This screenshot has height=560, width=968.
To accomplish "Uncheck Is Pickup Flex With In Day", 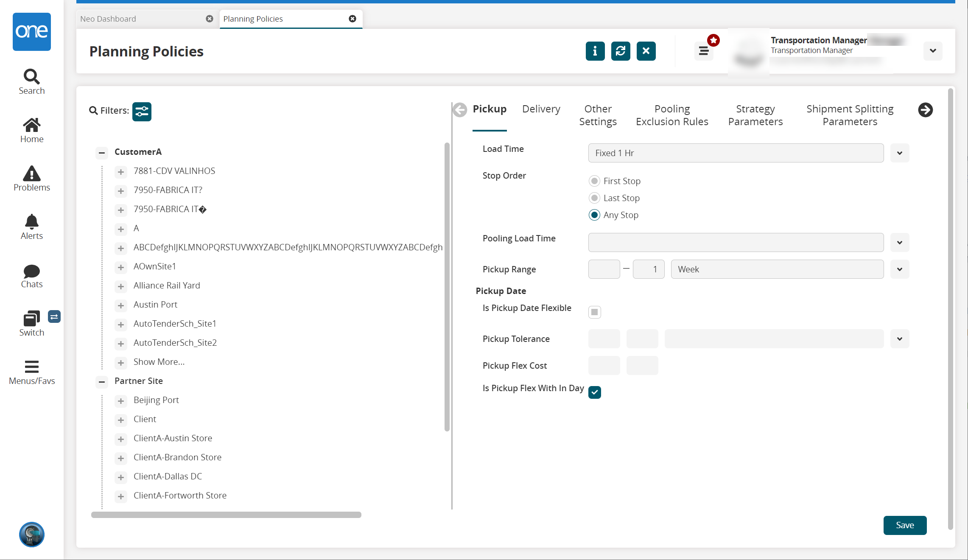I will tap(594, 392).
